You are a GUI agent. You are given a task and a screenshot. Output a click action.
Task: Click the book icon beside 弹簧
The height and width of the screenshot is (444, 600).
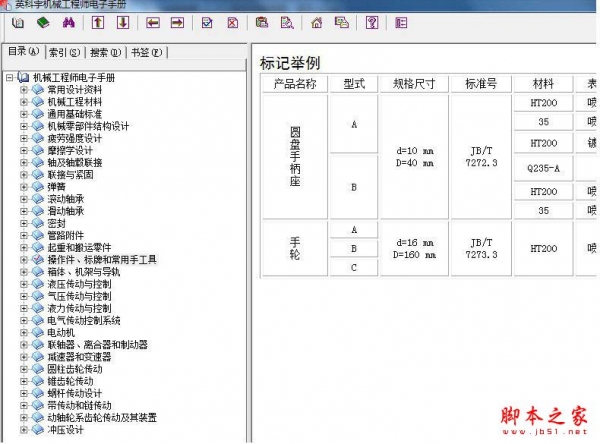[38, 187]
